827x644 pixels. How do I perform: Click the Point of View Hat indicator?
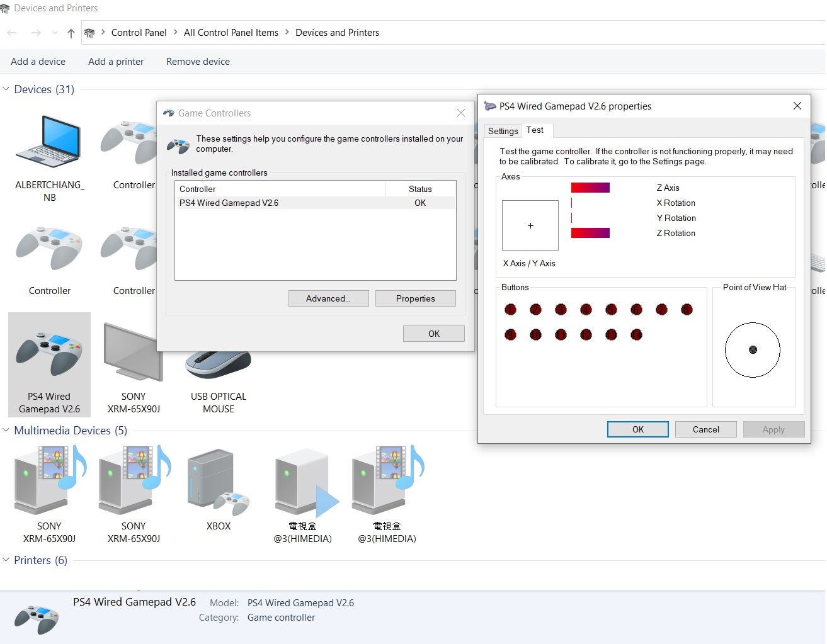click(753, 350)
